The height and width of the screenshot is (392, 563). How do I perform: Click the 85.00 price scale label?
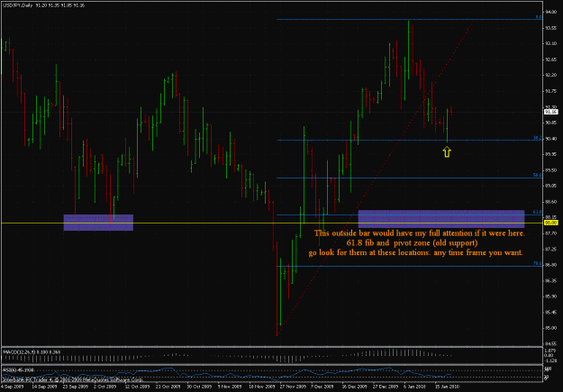pyautogui.click(x=550, y=328)
